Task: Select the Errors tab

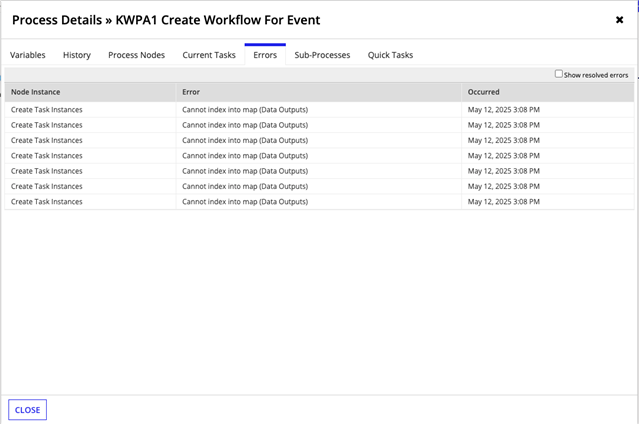Action: coord(265,55)
